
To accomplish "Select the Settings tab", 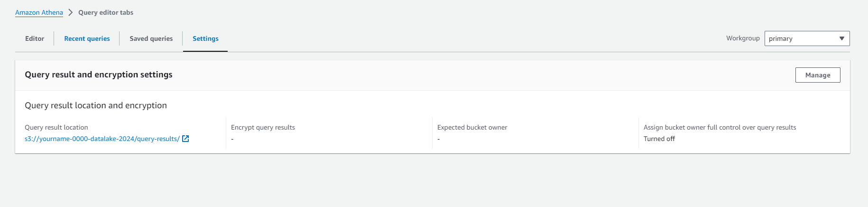I will click(205, 38).
